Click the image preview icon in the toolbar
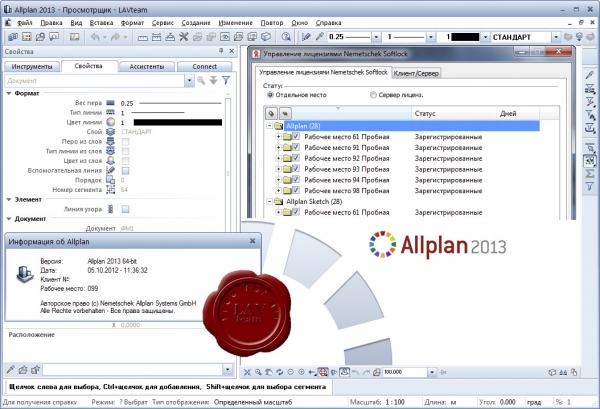The height and width of the screenshot is (409, 600). 74,37
